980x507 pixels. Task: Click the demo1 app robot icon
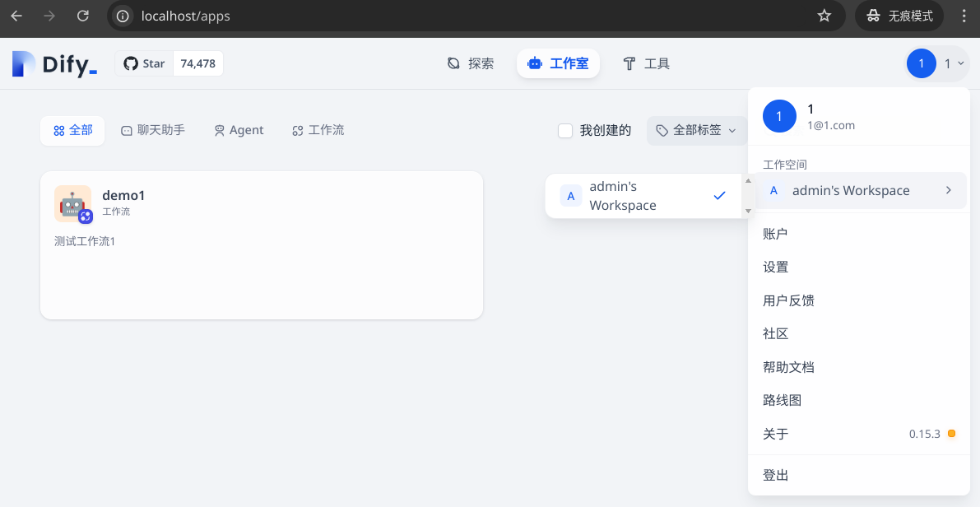coord(72,202)
